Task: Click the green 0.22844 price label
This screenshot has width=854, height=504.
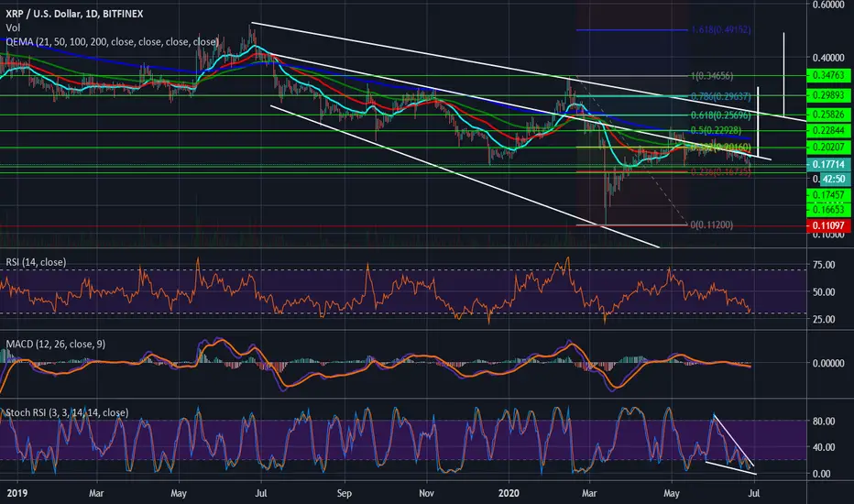Action: [828, 130]
